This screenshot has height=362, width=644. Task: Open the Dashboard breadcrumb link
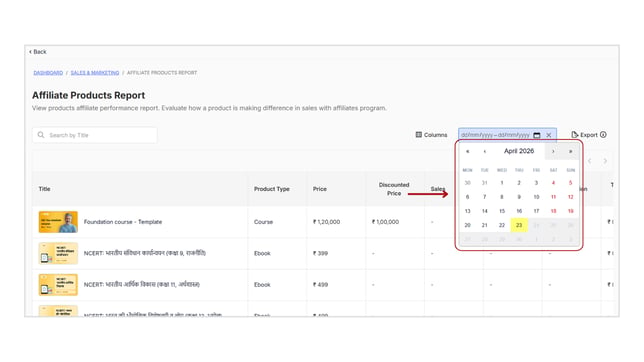(x=48, y=73)
